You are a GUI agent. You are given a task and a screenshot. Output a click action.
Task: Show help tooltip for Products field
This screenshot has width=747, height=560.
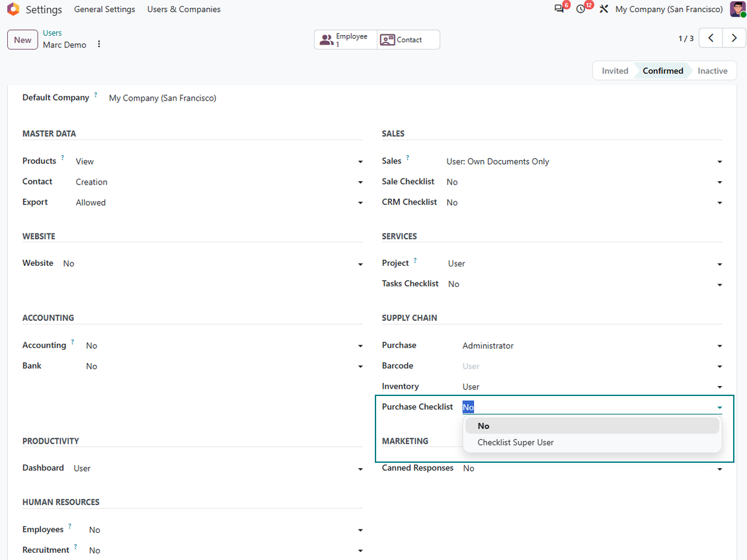pos(62,158)
